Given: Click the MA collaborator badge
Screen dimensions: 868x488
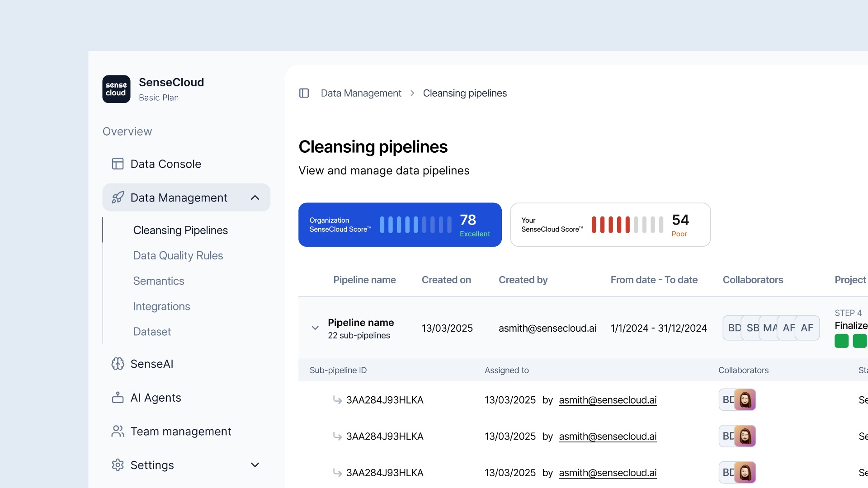Looking at the screenshot, I should (769, 328).
